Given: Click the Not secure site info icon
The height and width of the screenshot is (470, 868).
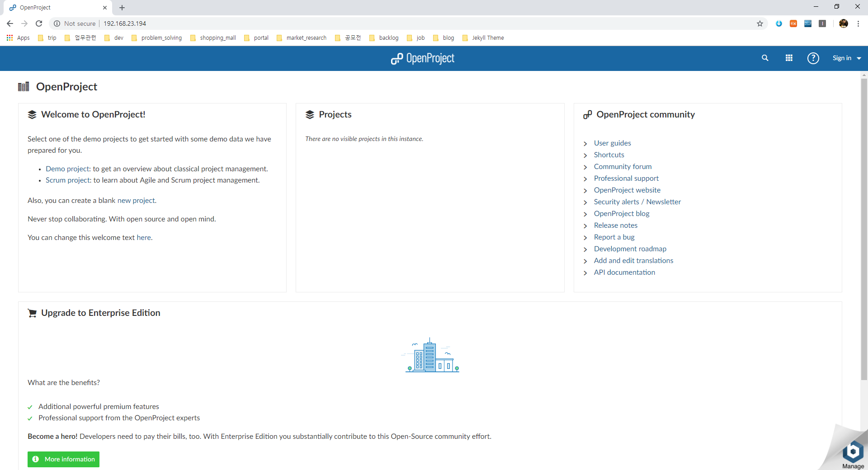Looking at the screenshot, I should [x=57, y=23].
